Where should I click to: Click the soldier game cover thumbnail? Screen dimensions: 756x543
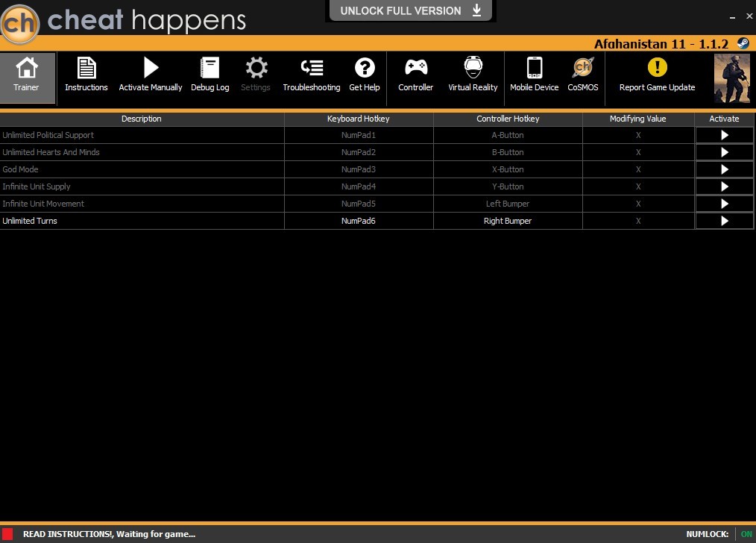(732, 78)
